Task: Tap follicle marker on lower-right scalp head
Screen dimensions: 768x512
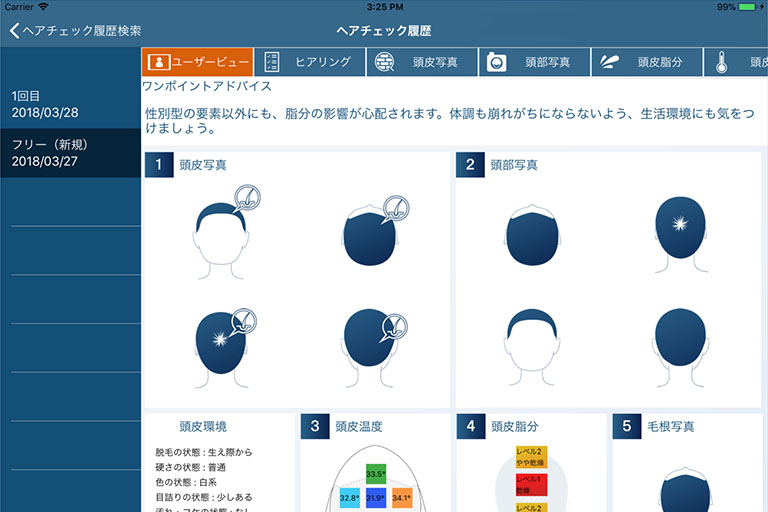Action: tap(394, 327)
